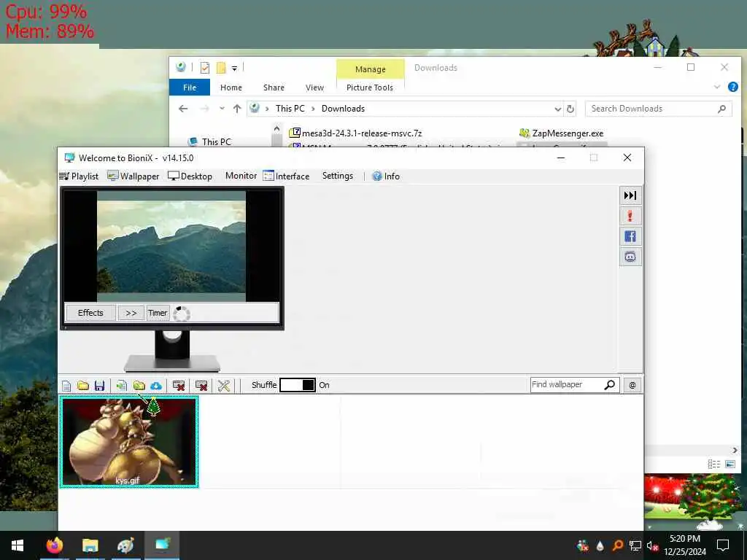Skip to next wallpaper with the double-arrow icon
747x560 pixels.
(630, 195)
